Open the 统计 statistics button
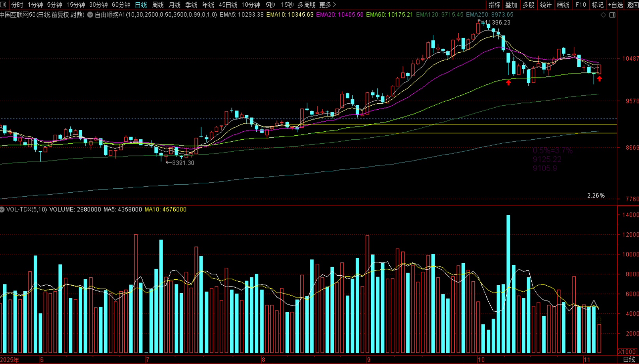This screenshot has width=639, height=364. pos(546,5)
